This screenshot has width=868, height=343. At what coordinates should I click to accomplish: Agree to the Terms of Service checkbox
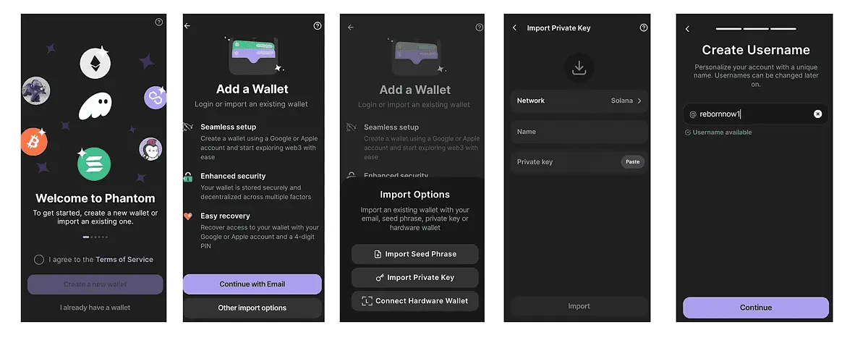coord(39,260)
